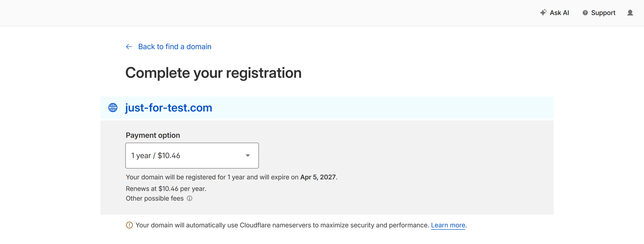The width and height of the screenshot is (644, 244).
Task: Click the Renews at $10.46 per year text
Action: [x=166, y=189]
